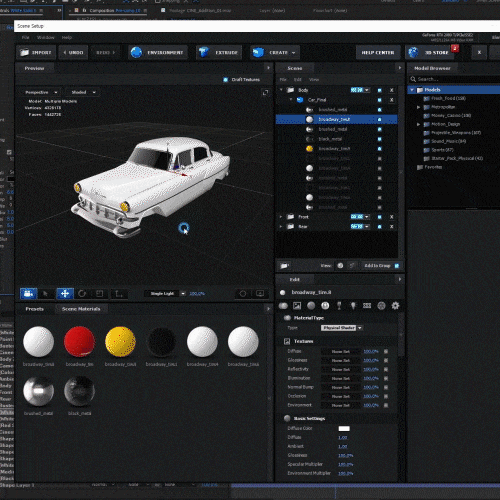Toggle the Draft Textures checkbox
The image size is (500, 500).
tap(225, 80)
